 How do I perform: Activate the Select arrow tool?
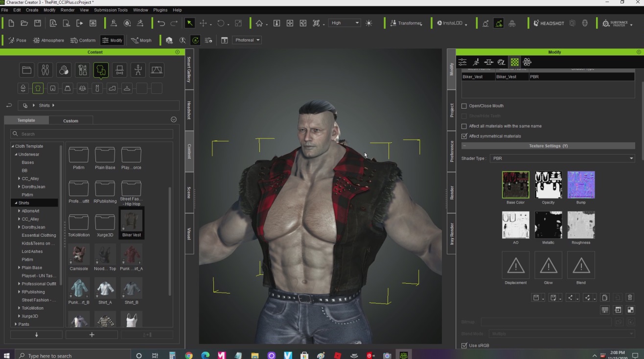tap(189, 23)
